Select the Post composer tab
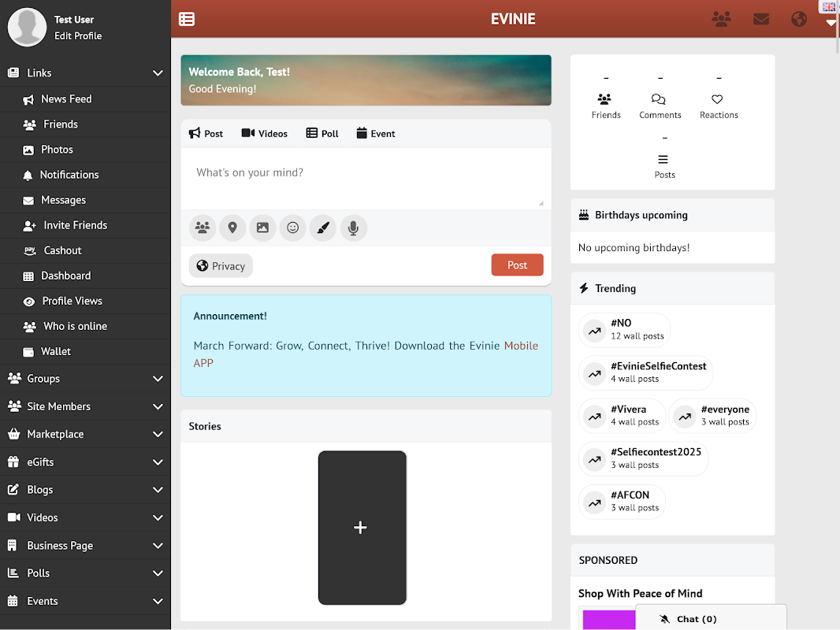840x630 pixels. click(x=206, y=133)
